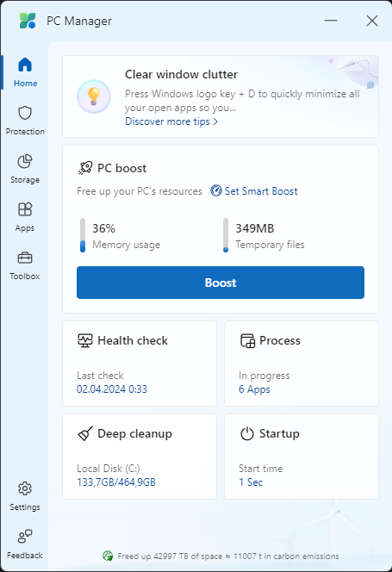Open the Protection shield icon

tap(25, 113)
